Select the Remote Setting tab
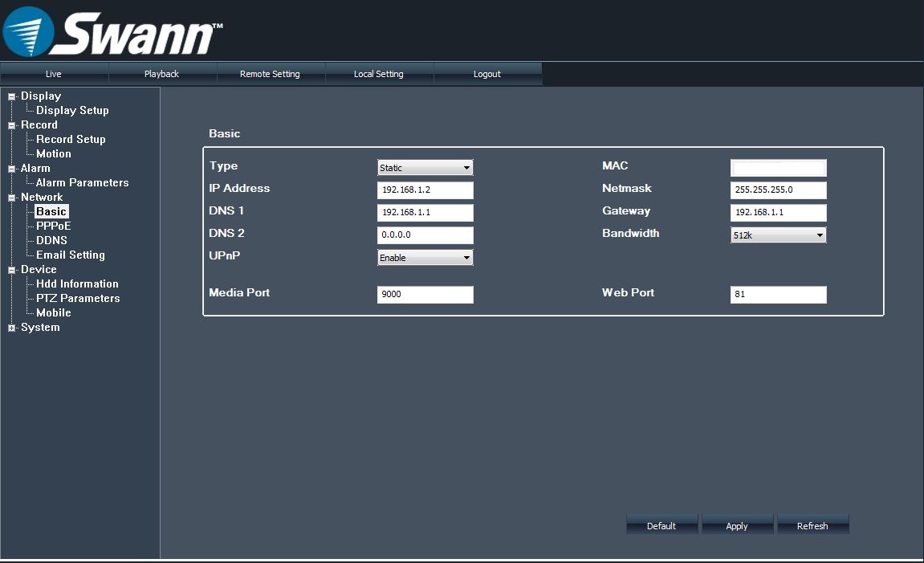Image resolution: width=924 pixels, height=563 pixels. [270, 74]
